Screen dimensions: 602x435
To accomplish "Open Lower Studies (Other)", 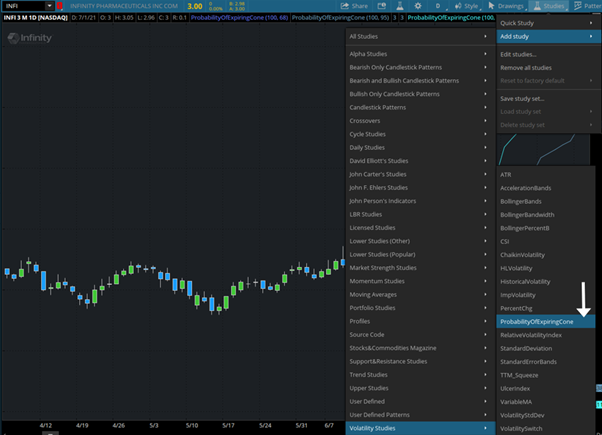I will (418, 241).
